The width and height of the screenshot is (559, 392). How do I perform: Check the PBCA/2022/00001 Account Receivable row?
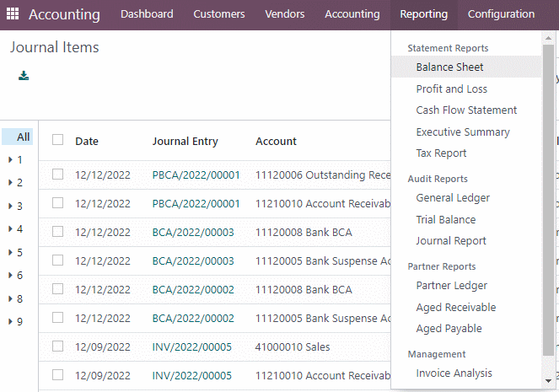57,203
